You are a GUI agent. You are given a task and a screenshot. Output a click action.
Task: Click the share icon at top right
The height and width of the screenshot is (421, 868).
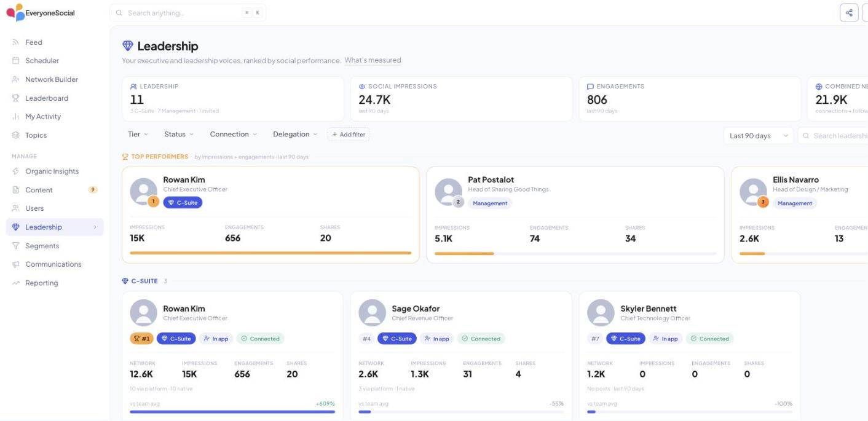click(x=849, y=12)
